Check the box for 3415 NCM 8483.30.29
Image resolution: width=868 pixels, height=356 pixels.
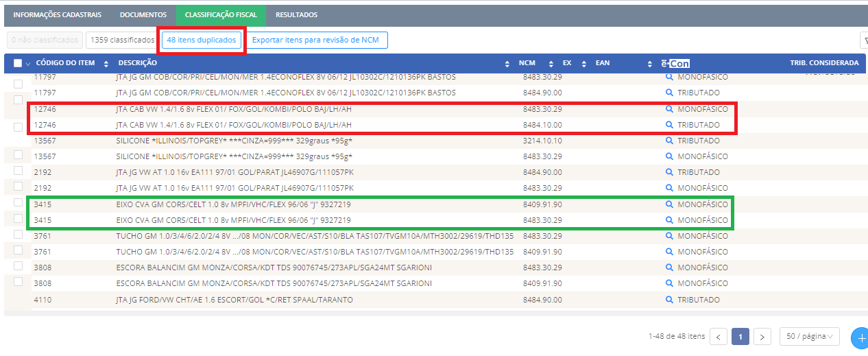click(18, 219)
